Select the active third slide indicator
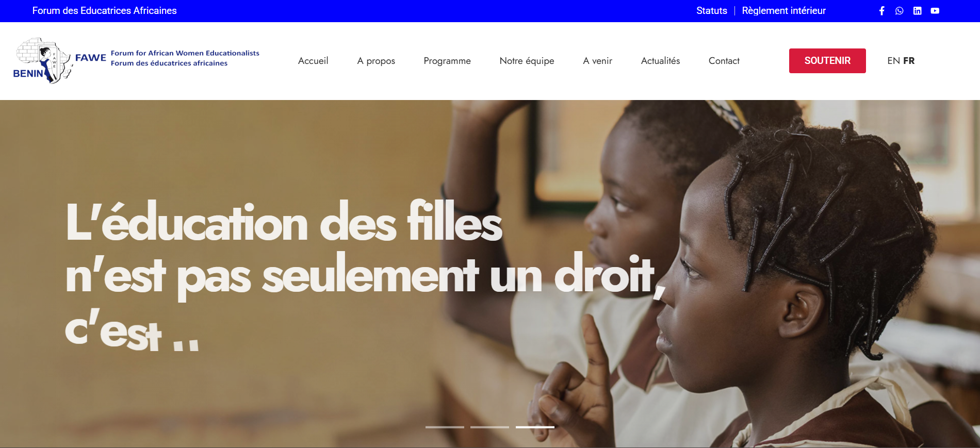 coord(535,427)
